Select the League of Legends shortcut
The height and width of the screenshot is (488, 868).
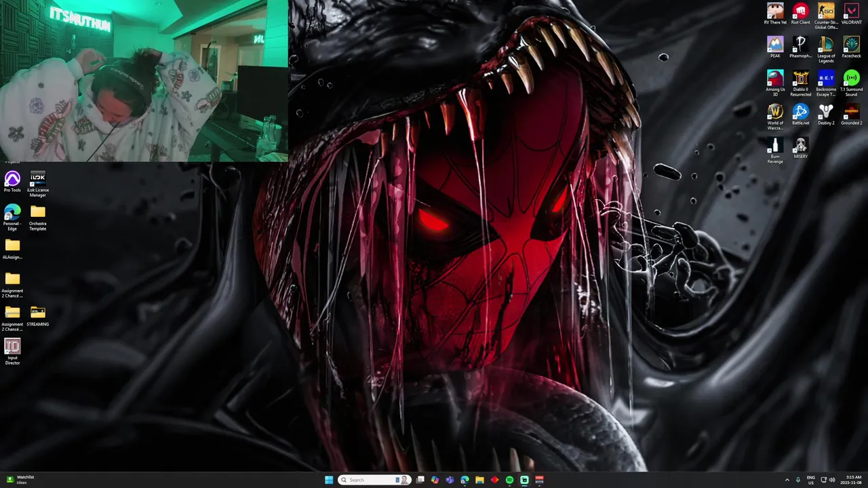pos(826,49)
